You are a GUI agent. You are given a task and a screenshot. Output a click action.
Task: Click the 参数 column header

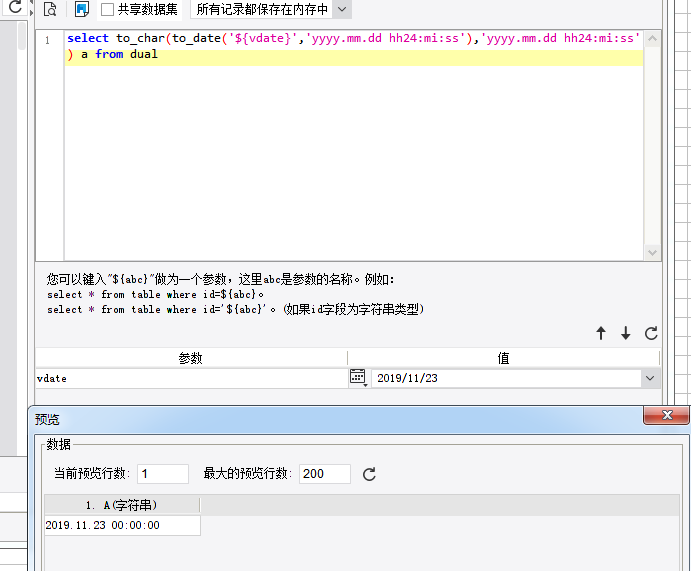(191, 358)
